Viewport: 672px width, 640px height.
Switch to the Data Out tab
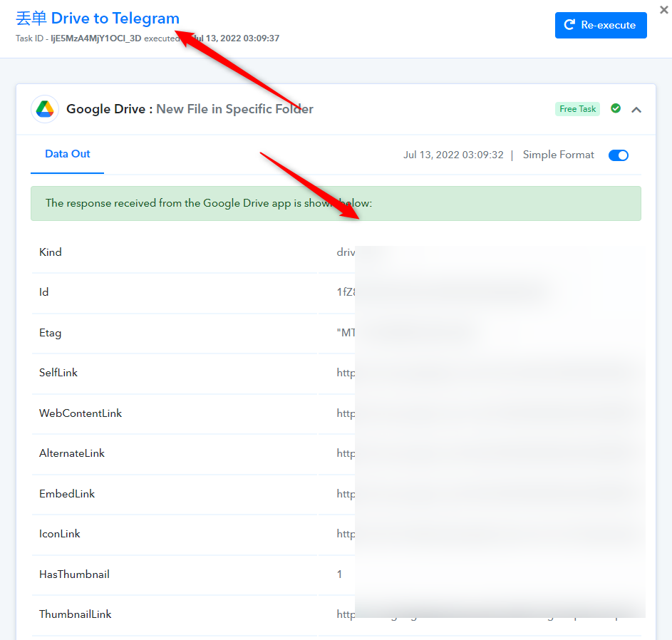(x=67, y=154)
